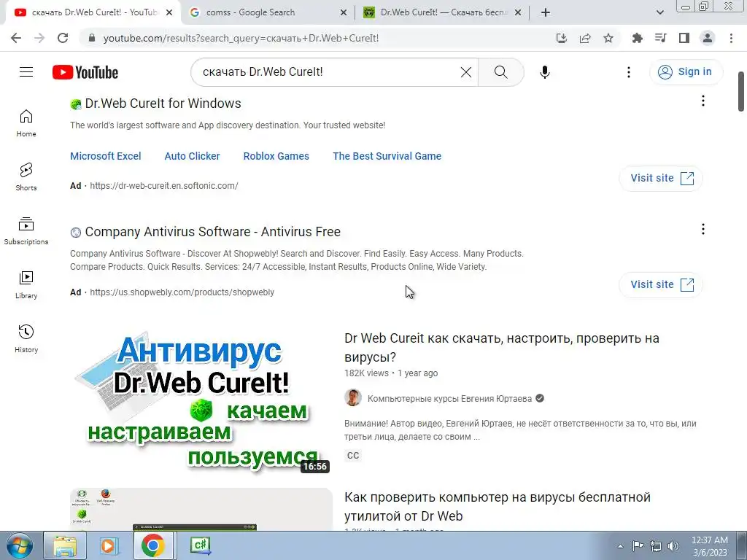Open video title 'Dr Web Cureit как скачать'
Image resolution: width=747 pixels, height=560 pixels.
(x=502, y=348)
